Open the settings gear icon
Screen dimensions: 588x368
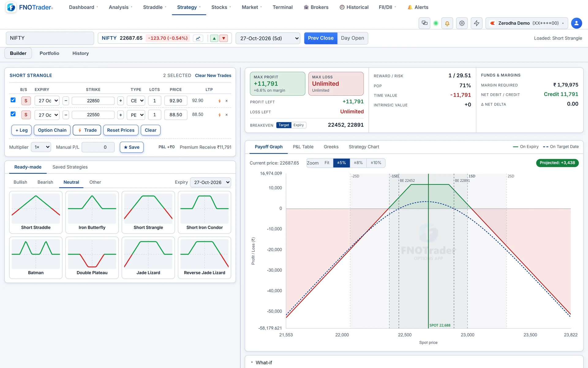[x=462, y=23]
